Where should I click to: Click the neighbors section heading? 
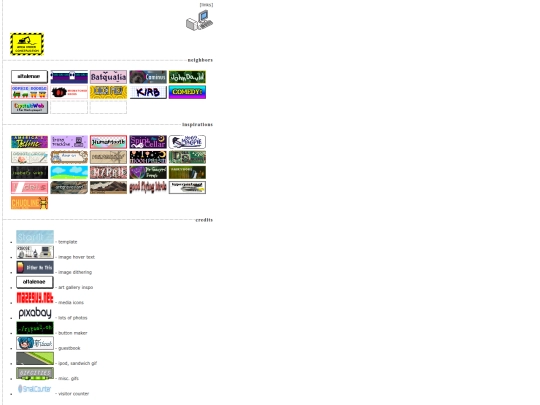click(x=200, y=60)
